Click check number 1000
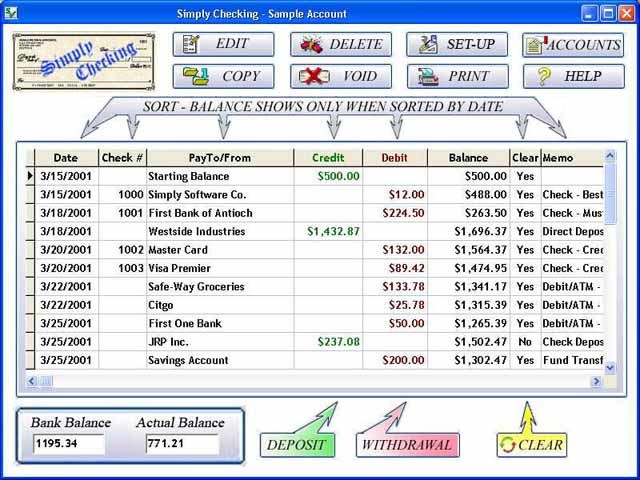Image resolution: width=640 pixels, height=480 pixels. pos(131,195)
